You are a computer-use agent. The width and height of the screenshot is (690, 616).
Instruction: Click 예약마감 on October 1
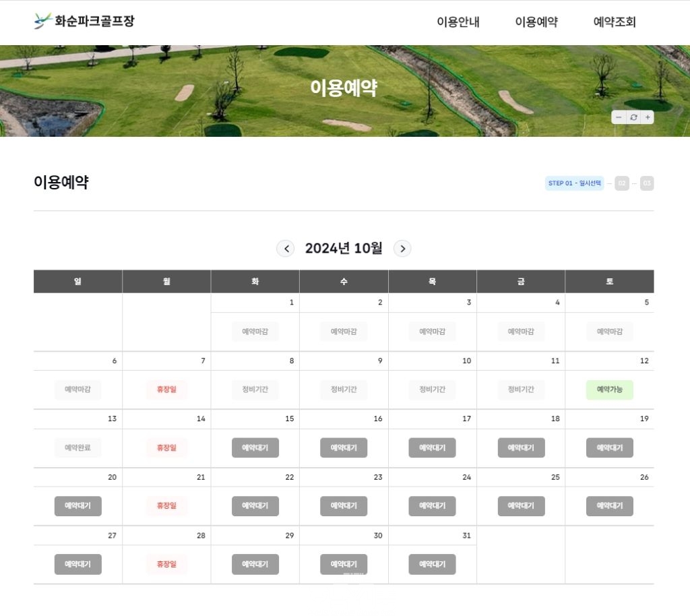click(x=255, y=331)
